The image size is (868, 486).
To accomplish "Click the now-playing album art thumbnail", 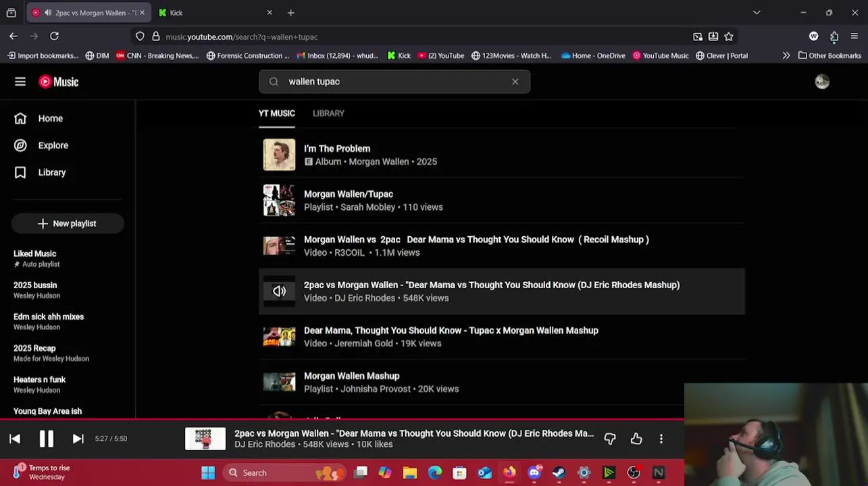I will tap(205, 439).
